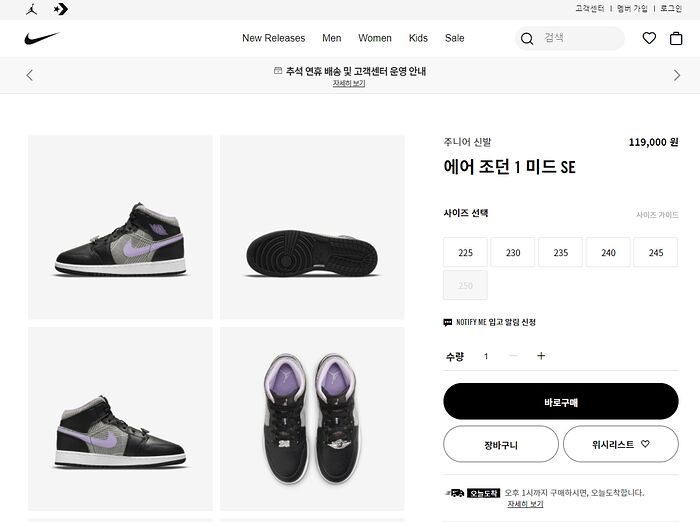Select shoe size 235
This screenshot has height=522, width=700.
(560, 253)
